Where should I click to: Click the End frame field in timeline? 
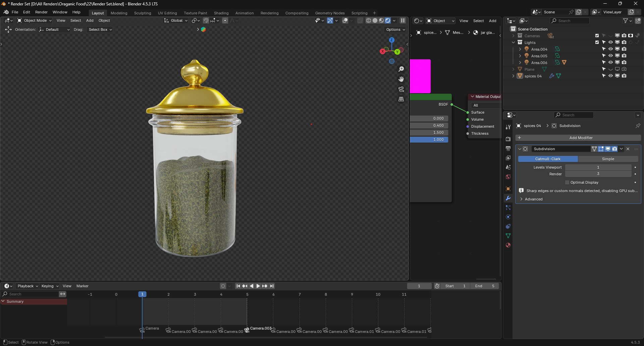(484, 286)
